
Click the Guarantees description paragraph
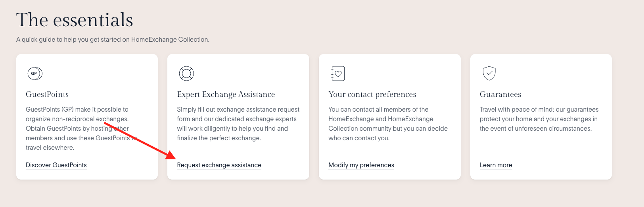pyautogui.click(x=539, y=119)
